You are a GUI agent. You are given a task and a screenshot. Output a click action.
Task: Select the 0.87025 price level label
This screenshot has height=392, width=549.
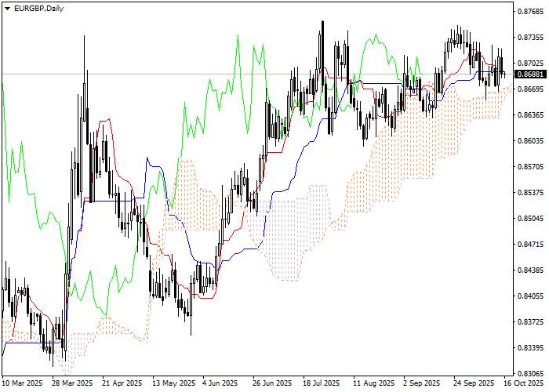pyautogui.click(x=530, y=64)
